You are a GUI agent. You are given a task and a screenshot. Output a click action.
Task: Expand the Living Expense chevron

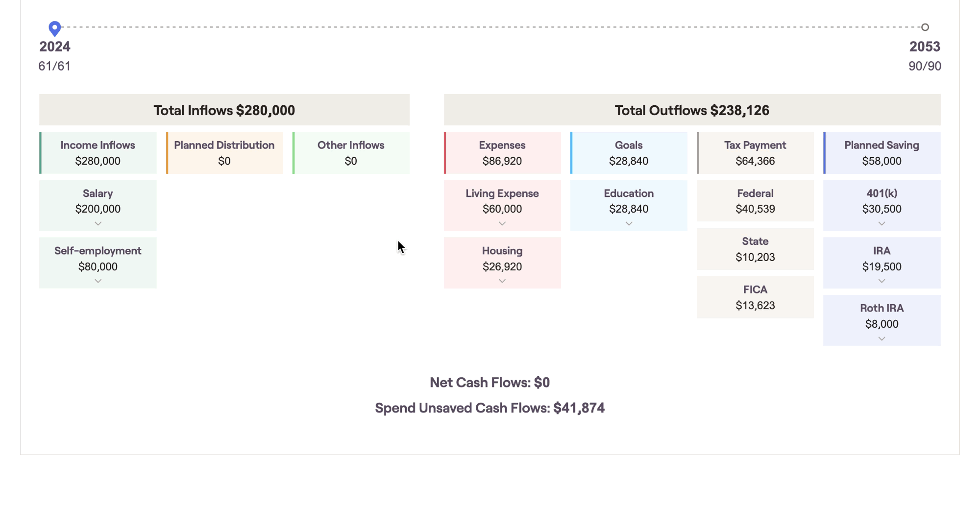coord(502,224)
